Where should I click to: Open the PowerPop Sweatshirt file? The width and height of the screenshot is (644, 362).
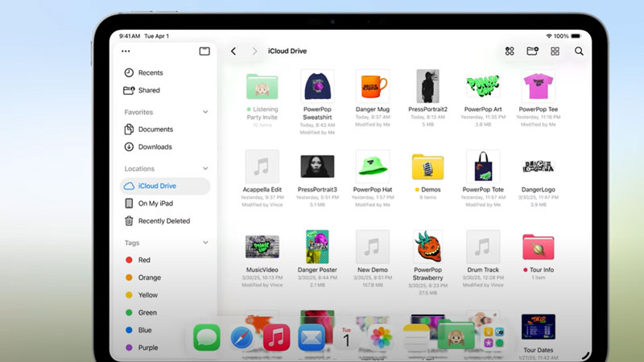click(x=317, y=86)
